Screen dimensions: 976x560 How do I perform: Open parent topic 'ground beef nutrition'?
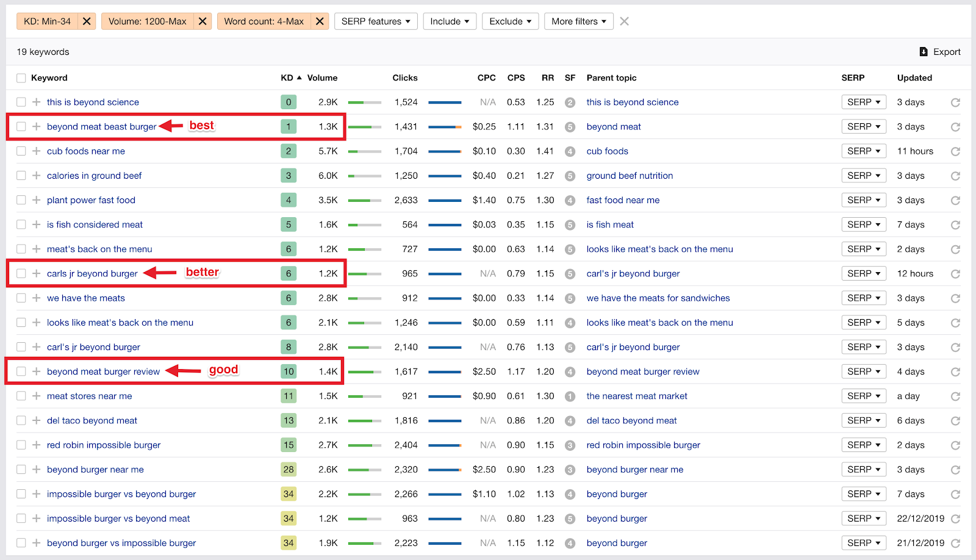pos(630,176)
